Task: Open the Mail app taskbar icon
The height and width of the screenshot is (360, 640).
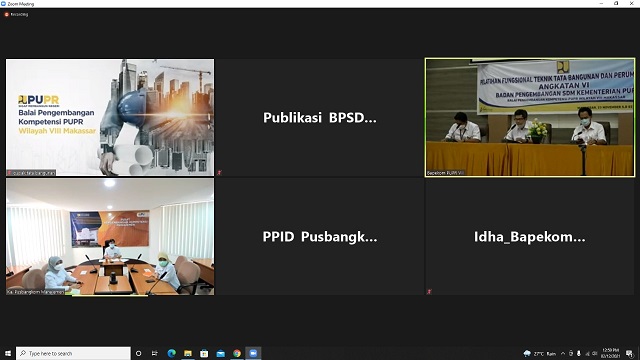Action: point(220,353)
